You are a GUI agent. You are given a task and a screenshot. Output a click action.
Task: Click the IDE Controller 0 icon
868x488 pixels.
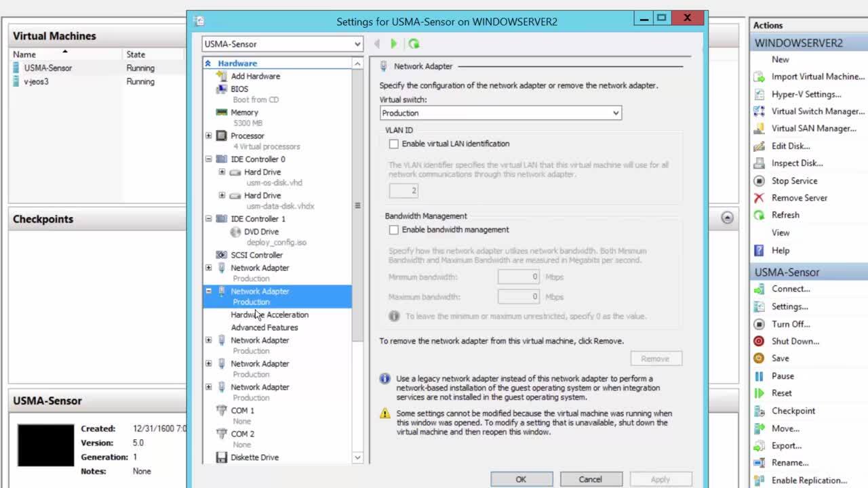221,159
